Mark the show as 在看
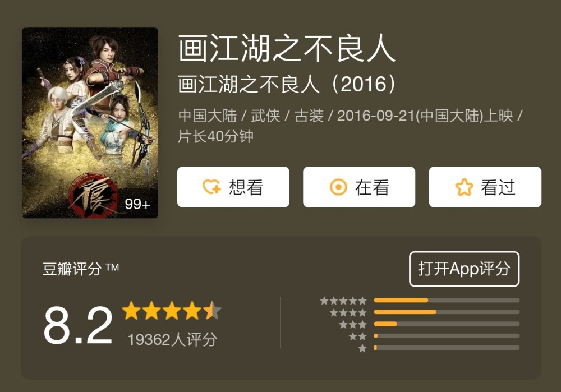The height and width of the screenshot is (392, 561). click(x=359, y=187)
